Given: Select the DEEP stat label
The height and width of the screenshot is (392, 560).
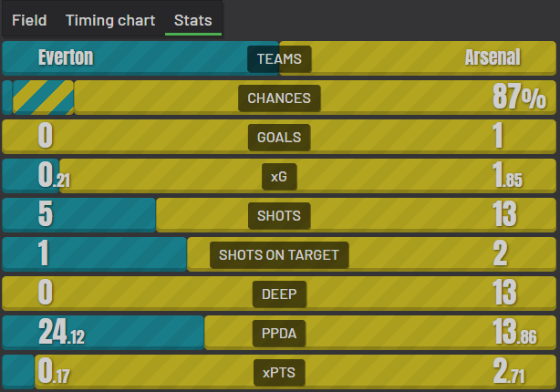Looking at the screenshot, I should (x=279, y=294).
